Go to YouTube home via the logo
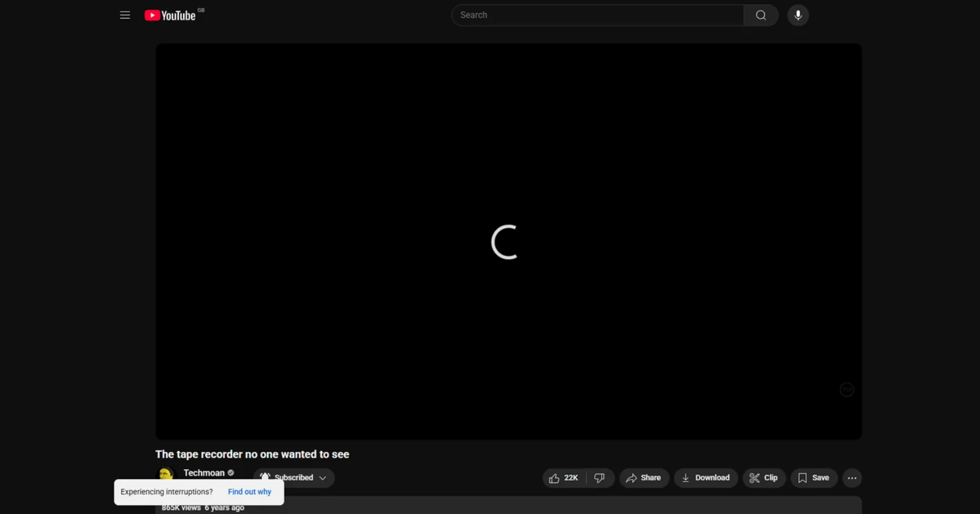This screenshot has width=980, height=514. tap(170, 15)
